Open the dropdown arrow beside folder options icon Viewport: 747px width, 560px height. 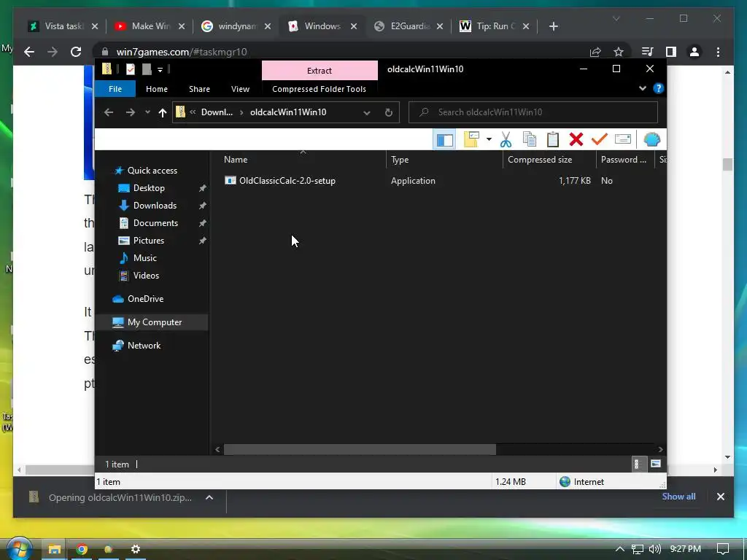[x=489, y=139]
